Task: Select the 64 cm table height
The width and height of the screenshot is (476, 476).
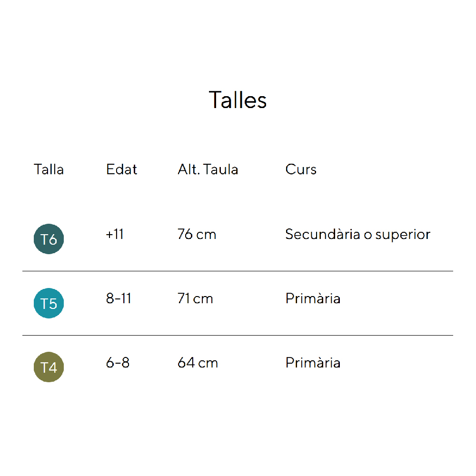Action: pos(198,363)
